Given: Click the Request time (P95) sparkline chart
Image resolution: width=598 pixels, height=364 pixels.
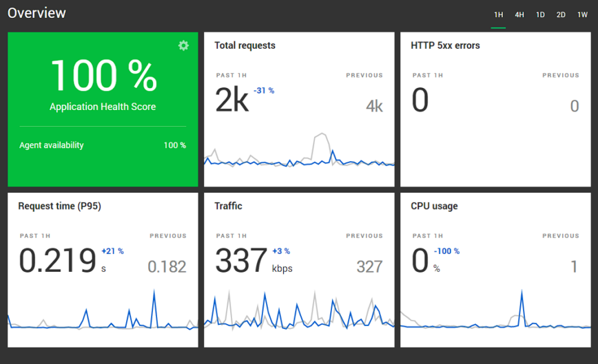Looking at the screenshot, I should click(x=103, y=310).
